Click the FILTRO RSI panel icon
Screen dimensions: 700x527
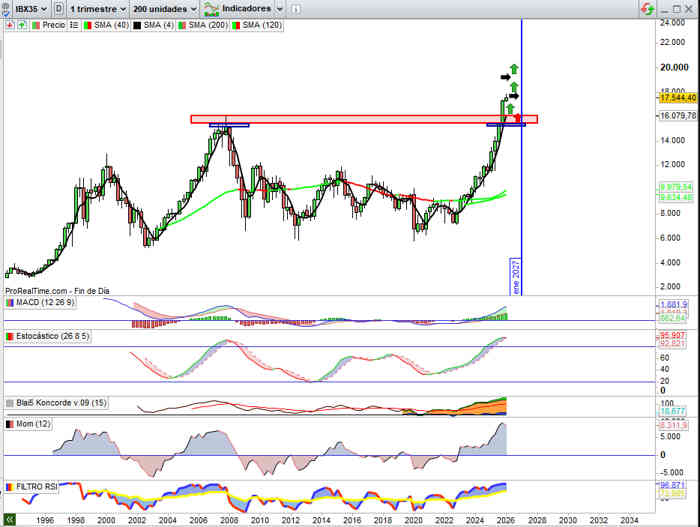pos(10,487)
